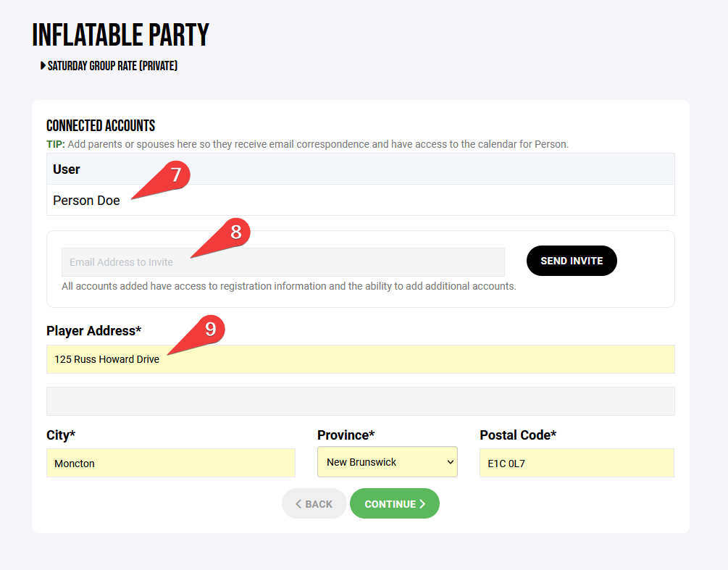This screenshot has height=570, width=728.
Task: Click the 125 Russ Howard Drive address field
Action: (x=360, y=359)
